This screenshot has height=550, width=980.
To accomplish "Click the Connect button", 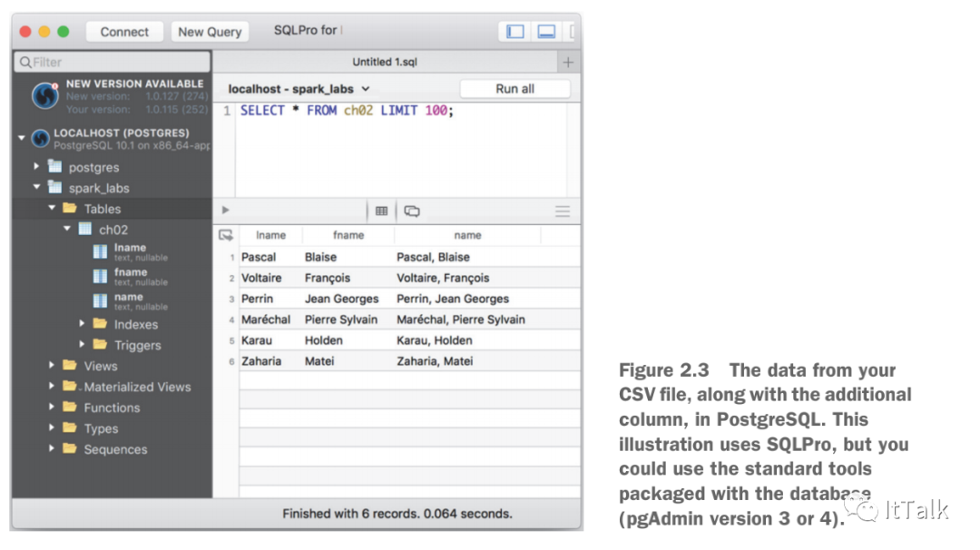I will tap(124, 32).
